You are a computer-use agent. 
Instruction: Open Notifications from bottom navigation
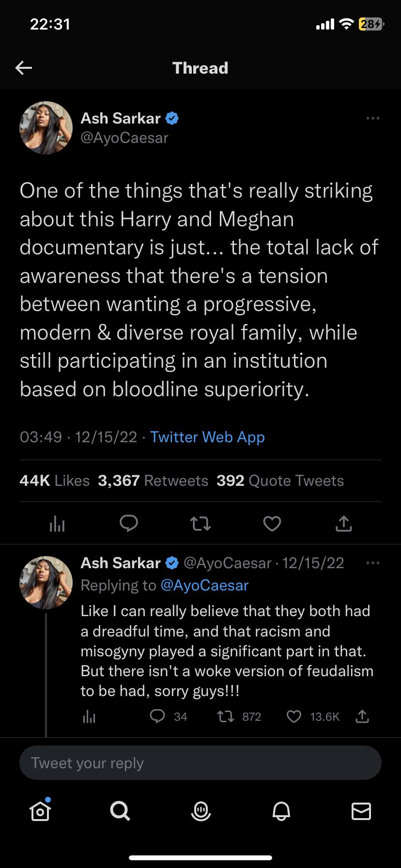click(x=281, y=812)
